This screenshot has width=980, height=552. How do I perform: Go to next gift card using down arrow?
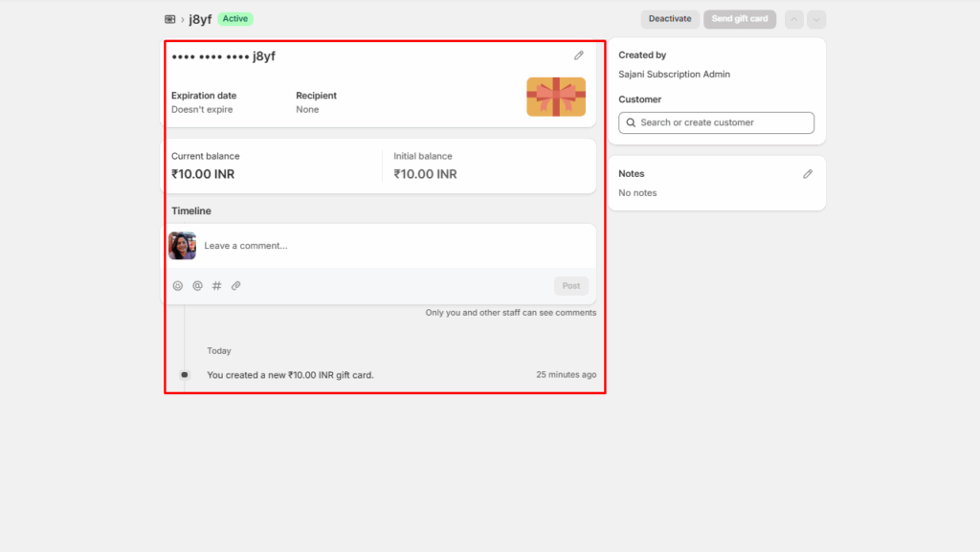coord(816,19)
